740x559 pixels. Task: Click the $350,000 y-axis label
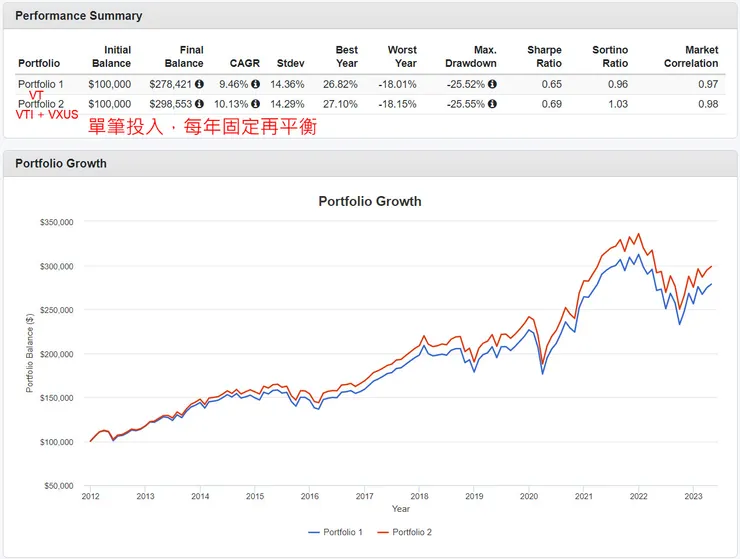coord(57,222)
